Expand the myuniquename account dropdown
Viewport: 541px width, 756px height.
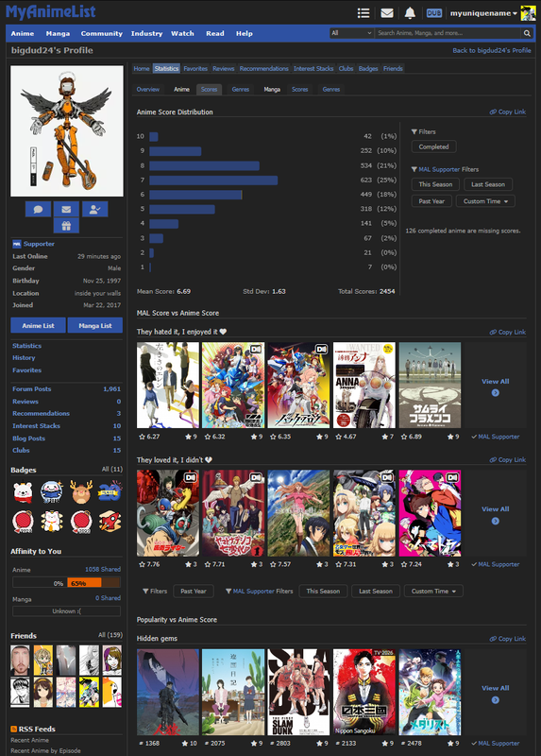(x=483, y=13)
